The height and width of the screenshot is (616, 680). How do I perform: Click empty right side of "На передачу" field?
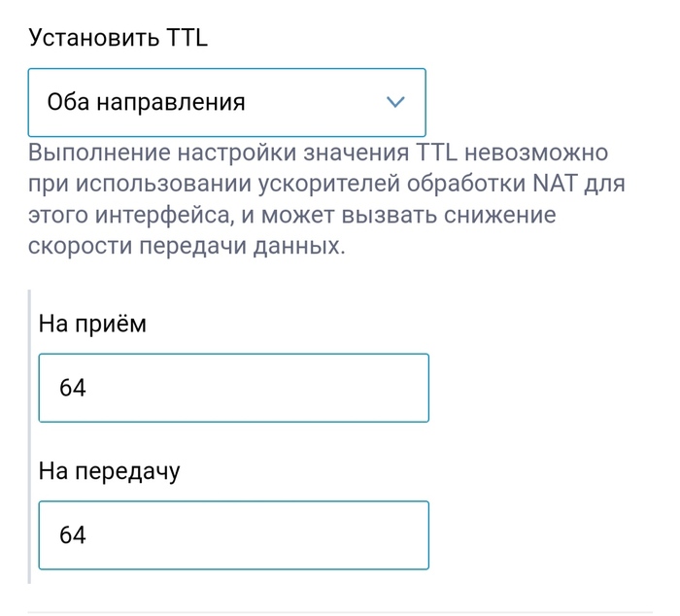click(x=350, y=534)
